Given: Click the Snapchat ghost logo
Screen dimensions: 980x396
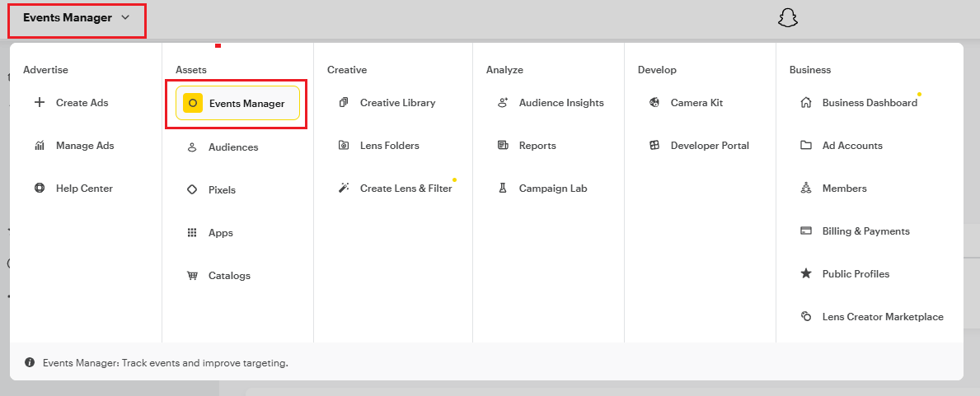Looking at the screenshot, I should coord(788,18).
